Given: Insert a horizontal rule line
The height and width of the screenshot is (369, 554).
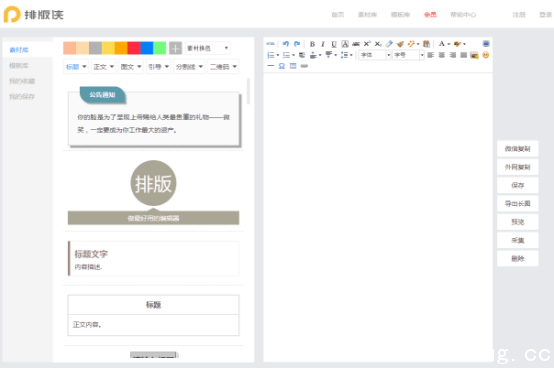Looking at the screenshot, I should tap(271, 66).
